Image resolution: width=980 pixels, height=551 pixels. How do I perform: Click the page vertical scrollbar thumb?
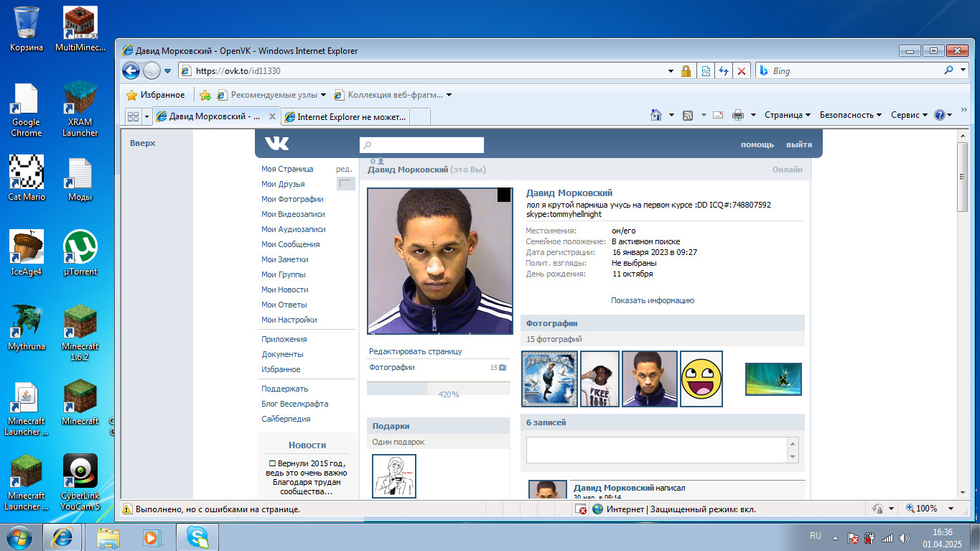pyautogui.click(x=963, y=177)
